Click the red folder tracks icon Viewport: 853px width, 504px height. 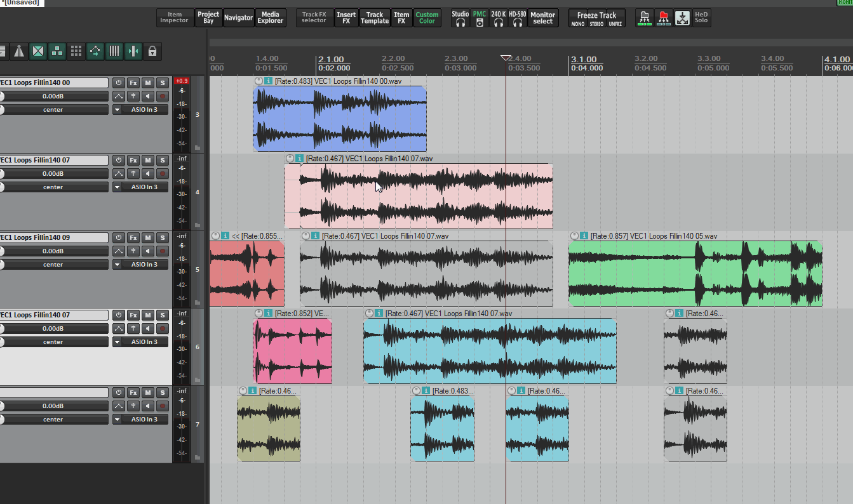664,18
